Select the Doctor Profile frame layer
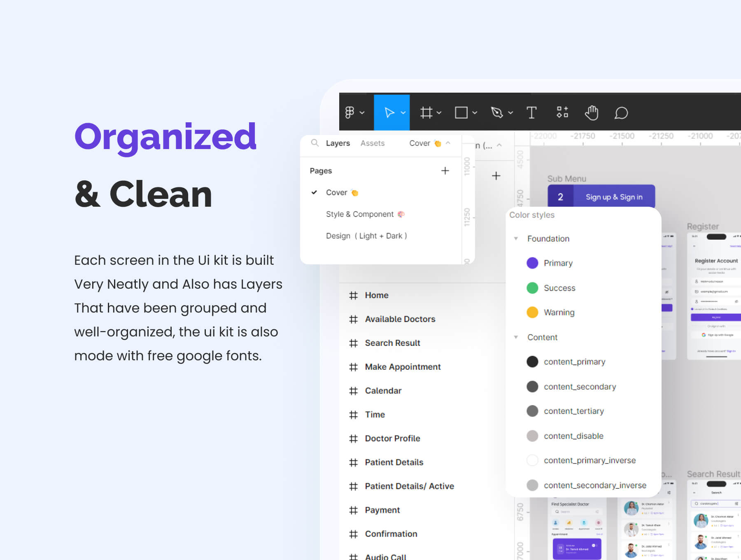The height and width of the screenshot is (560, 741). pos(392,439)
